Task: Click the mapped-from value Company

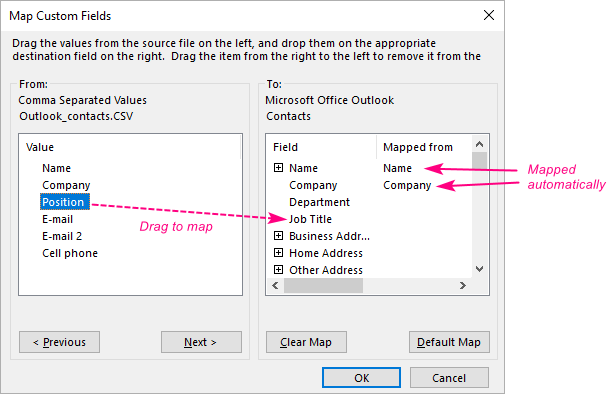Action: coord(407,185)
